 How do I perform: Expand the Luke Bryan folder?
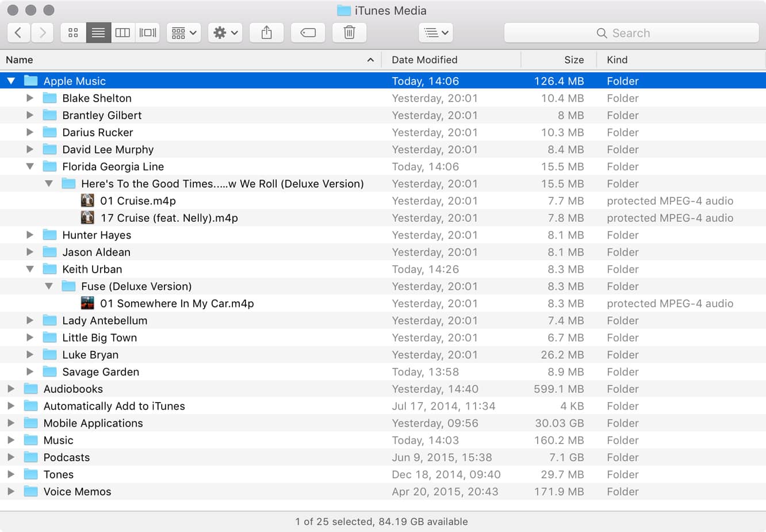point(30,355)
